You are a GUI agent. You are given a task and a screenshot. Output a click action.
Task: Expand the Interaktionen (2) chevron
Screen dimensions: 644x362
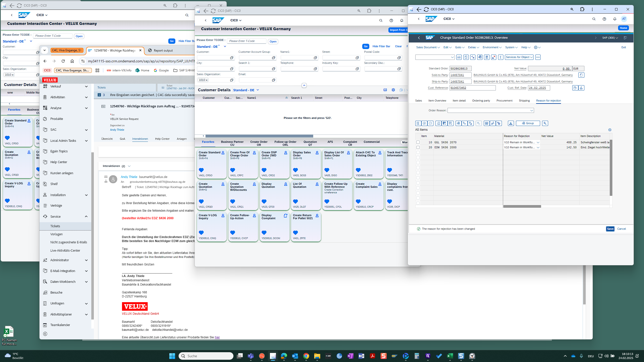tap(129, 166)
